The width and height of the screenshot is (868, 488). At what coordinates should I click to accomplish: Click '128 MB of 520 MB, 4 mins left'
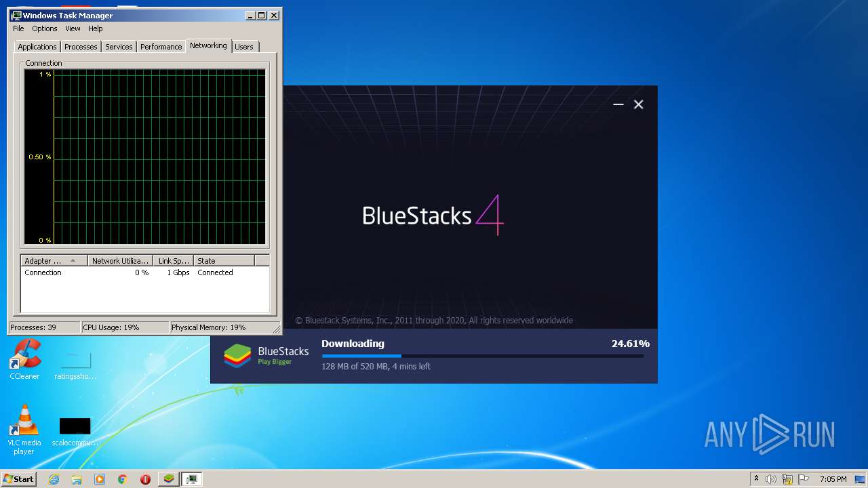point(376,367)
